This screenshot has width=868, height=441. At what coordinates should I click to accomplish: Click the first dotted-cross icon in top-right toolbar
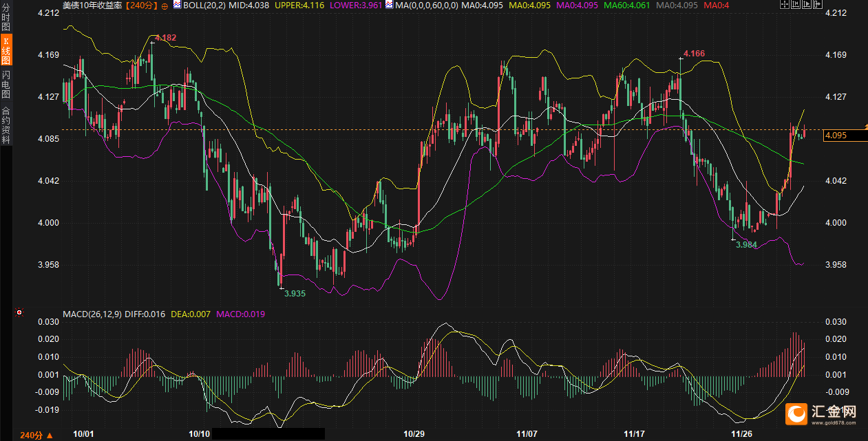click(x=786, y=5)
